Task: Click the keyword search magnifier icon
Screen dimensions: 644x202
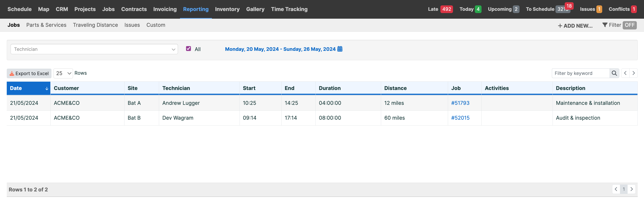Action: 614,73
